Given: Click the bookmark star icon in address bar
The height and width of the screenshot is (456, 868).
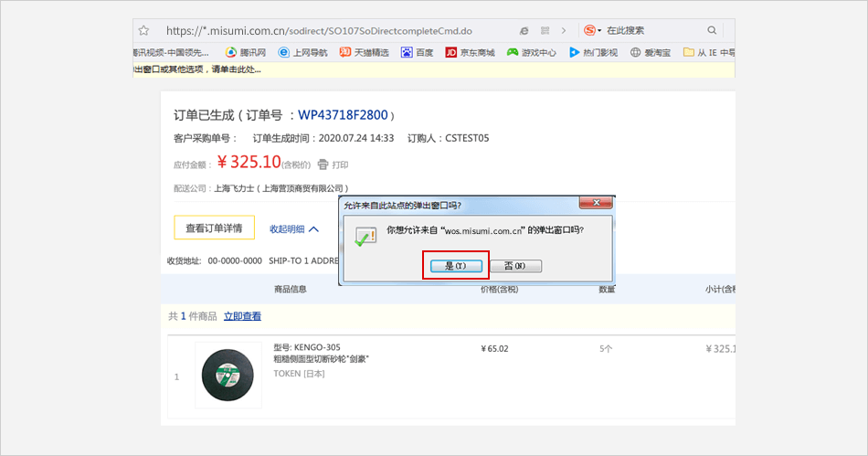Looking at the screenshot, I should pyautogui.click(x=144, y=30).
